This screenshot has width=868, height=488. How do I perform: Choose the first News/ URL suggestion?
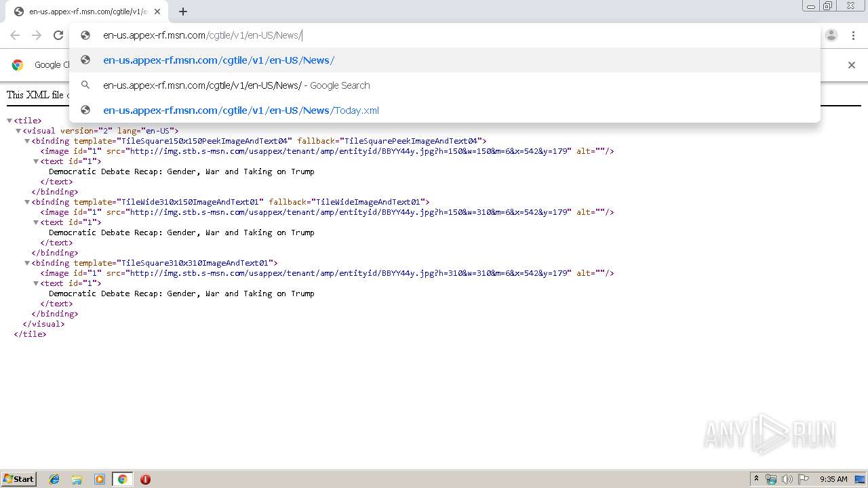pyautogui.click(x=444, y=60)
